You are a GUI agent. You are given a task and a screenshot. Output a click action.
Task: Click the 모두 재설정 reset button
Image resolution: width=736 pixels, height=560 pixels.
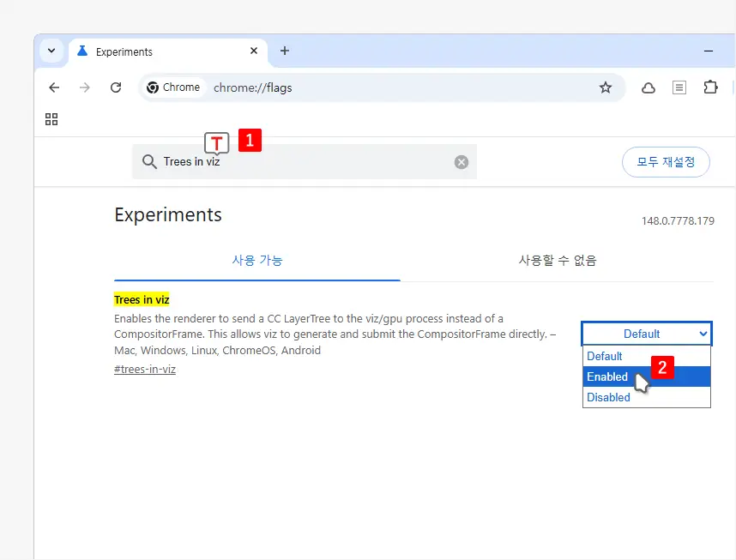[666, 162]
